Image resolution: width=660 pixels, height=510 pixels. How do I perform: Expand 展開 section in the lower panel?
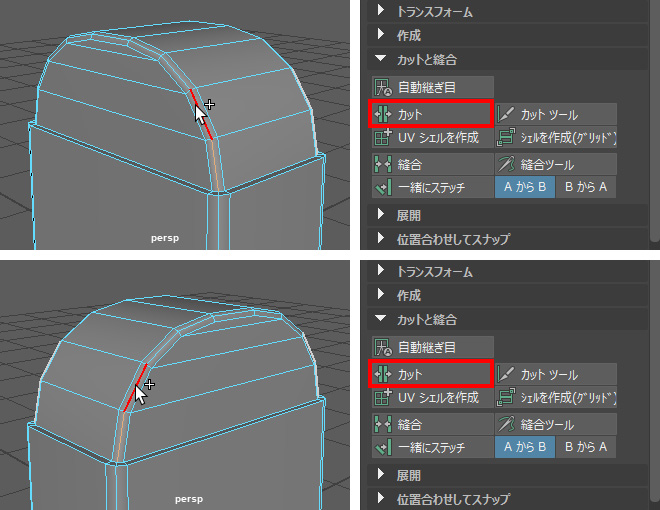(409, 475)
